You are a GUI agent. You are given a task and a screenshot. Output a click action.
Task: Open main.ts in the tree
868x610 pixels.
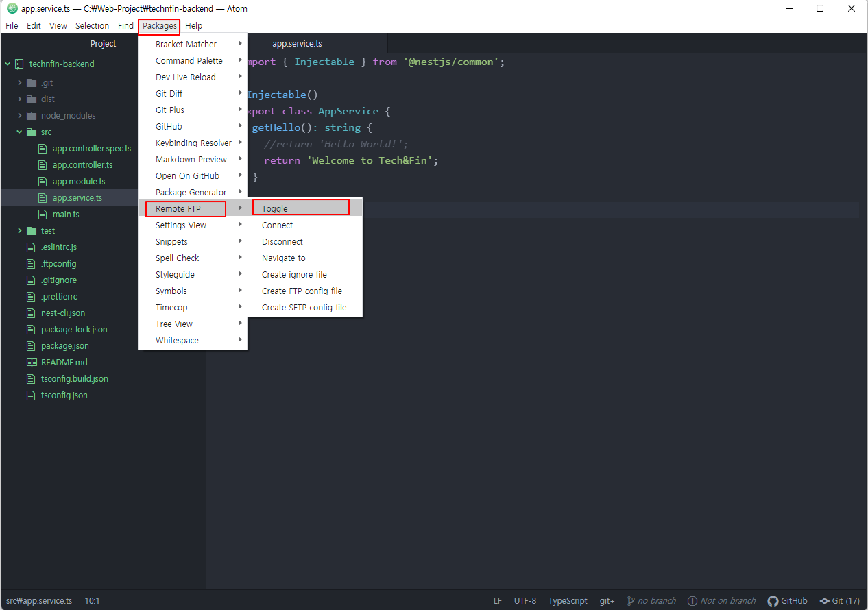[66, 214]
